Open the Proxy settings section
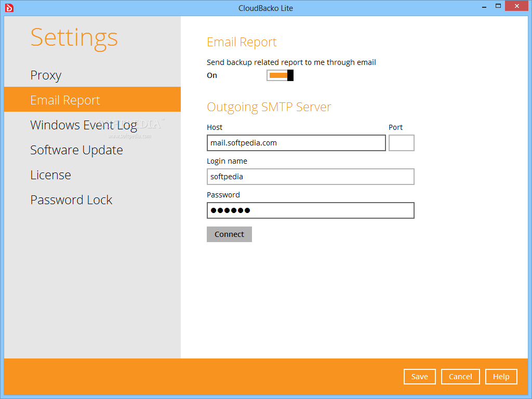 [x=92, y=75]
